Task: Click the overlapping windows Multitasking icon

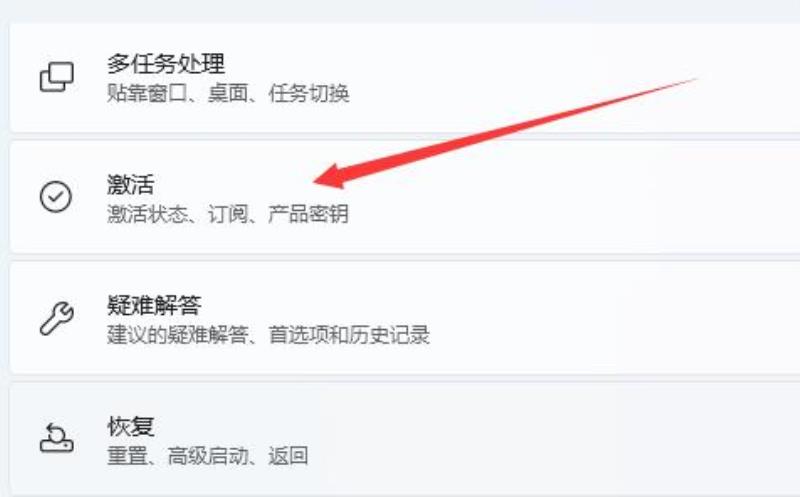Action: [57, 77]
